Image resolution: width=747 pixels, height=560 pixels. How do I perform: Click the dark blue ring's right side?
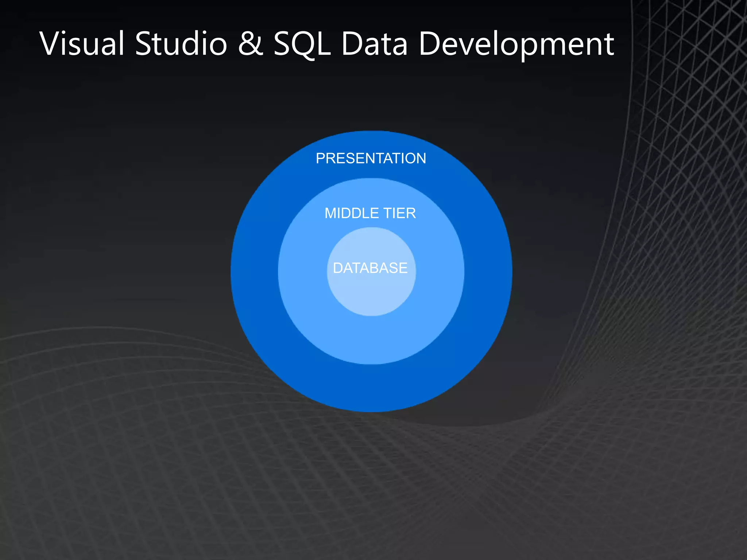tap(488, 272)
